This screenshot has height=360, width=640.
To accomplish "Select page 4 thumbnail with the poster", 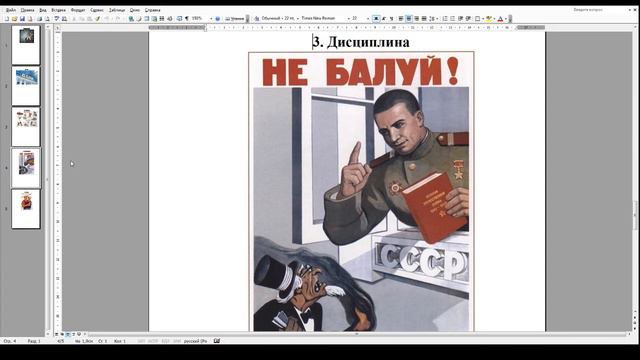I will (x=26, y=168).
